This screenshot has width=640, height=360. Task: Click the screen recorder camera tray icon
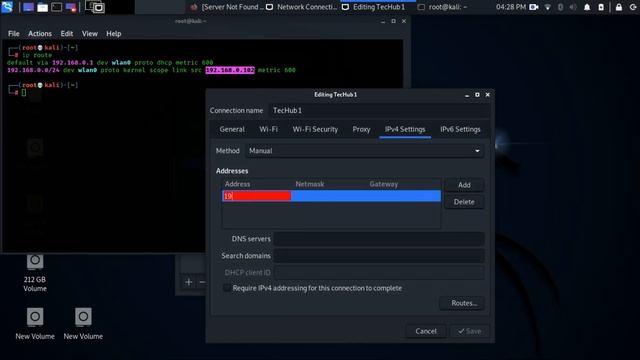(533, 7)
